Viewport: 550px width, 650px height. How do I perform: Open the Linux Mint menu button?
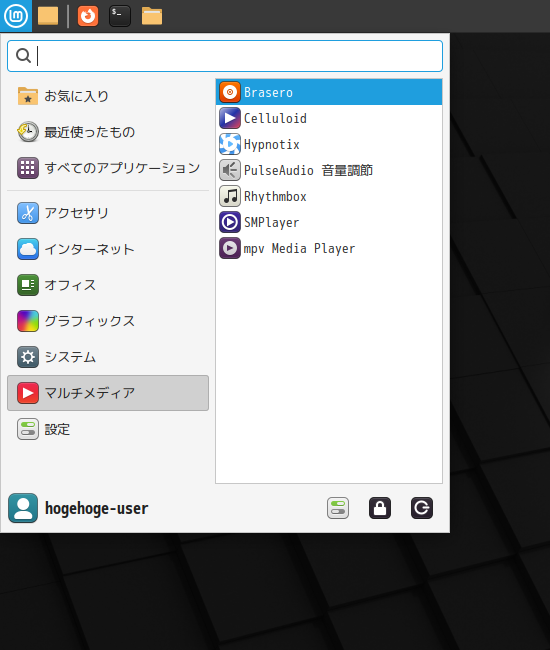[x=16, y=16]
